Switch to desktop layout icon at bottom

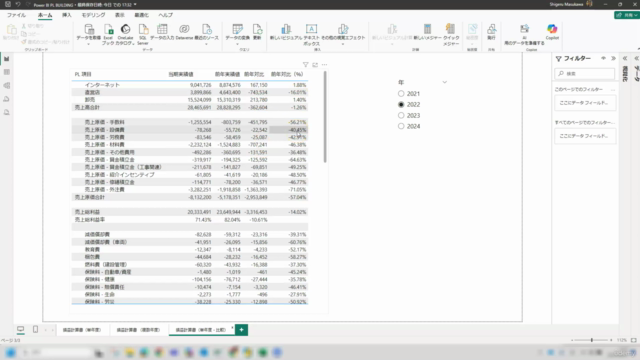coord(20,329)
